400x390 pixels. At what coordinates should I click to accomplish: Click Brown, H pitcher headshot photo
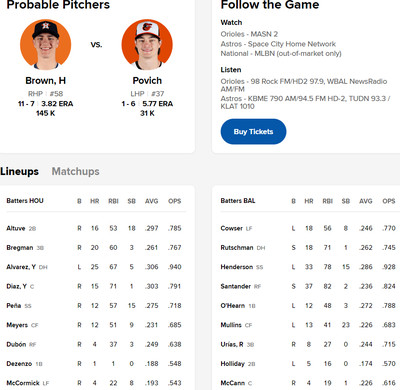[x=46, y=44]
